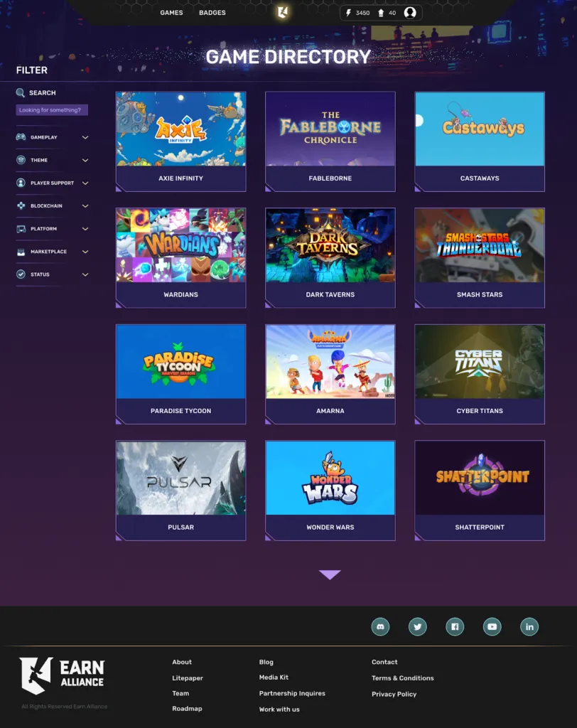The width and height of the screenshot is (577, 728).
Task: Focus the 'Looking for something?' search field
Action: point(52,110)
